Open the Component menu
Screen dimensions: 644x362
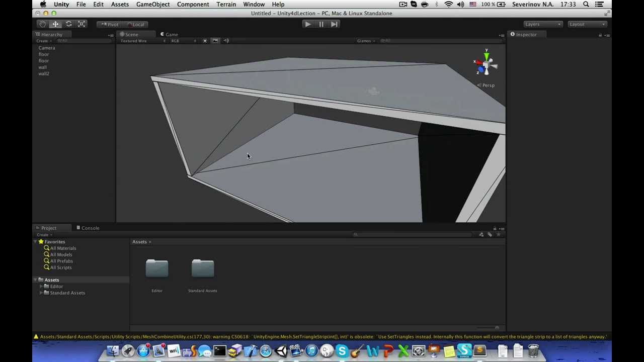193,5
